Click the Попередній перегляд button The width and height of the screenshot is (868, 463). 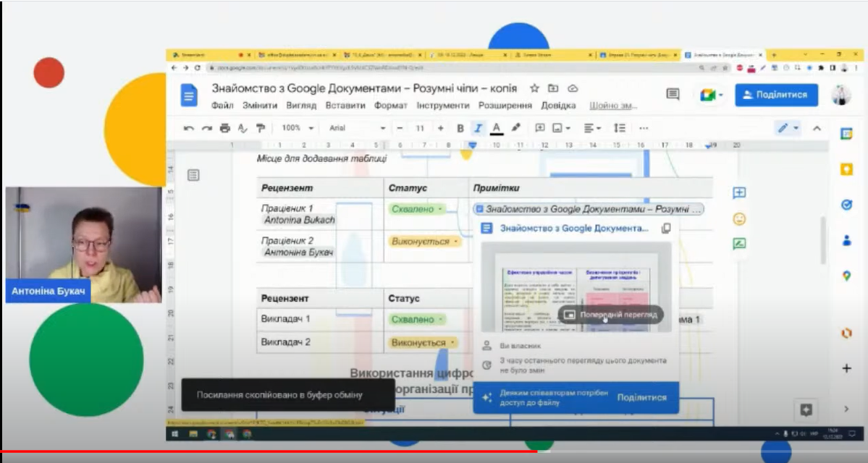tap(610, 315)
